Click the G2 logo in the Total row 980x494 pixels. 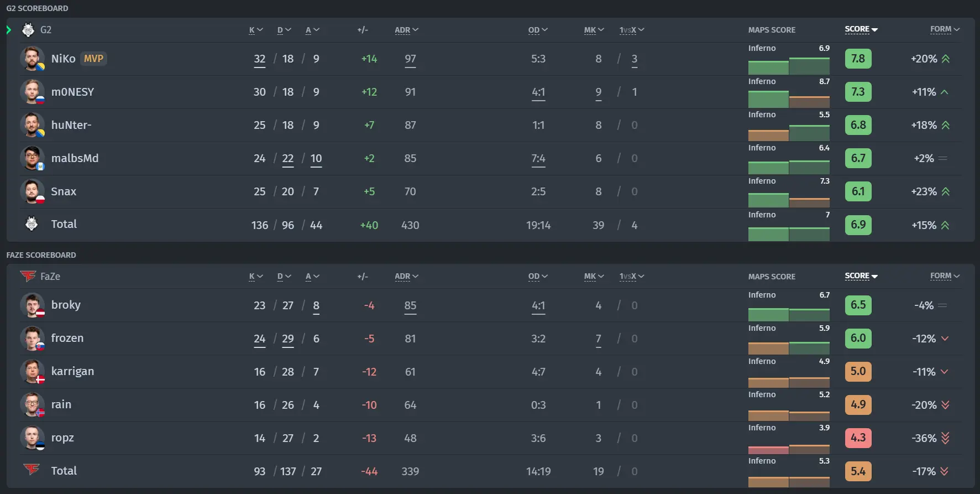pyautogui.click(x=32, y=223)
